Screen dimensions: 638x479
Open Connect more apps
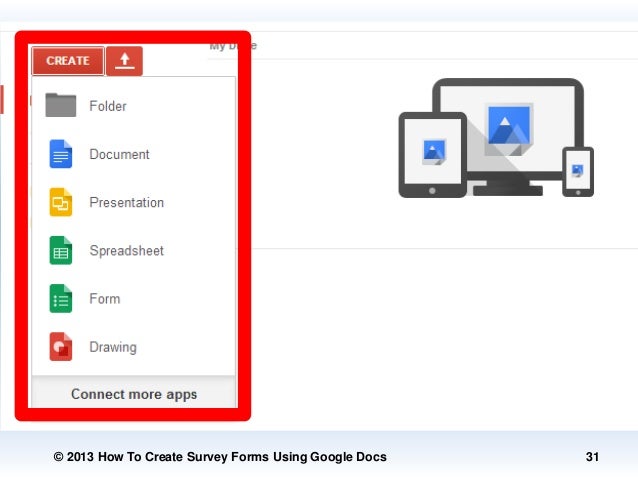(134, 394)
